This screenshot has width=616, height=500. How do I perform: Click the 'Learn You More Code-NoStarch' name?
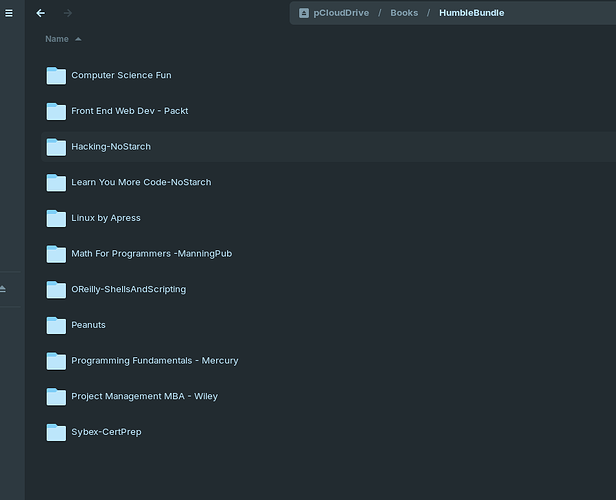click(141, 182)
